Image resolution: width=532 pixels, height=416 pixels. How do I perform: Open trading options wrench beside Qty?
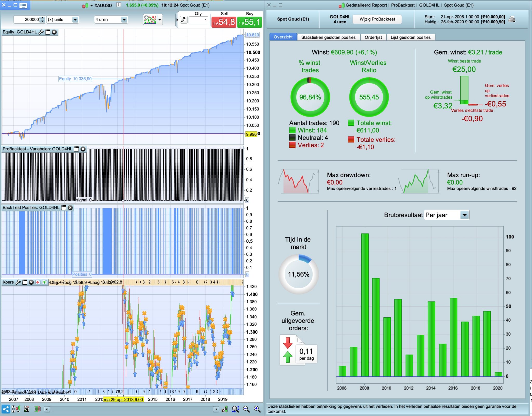pos(184,20)
